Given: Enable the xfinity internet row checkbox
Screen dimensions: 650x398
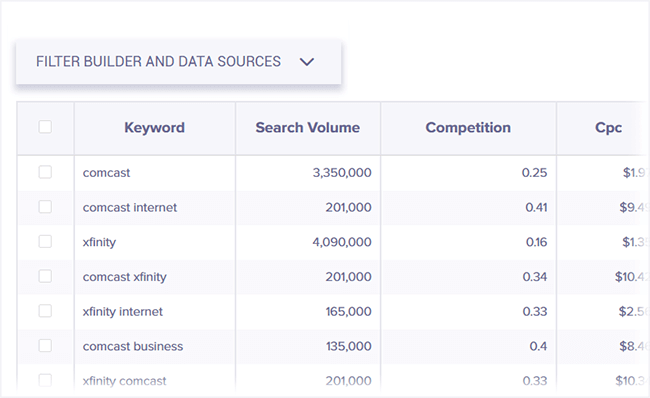Looking at the screenshot, I should (45, 311).
